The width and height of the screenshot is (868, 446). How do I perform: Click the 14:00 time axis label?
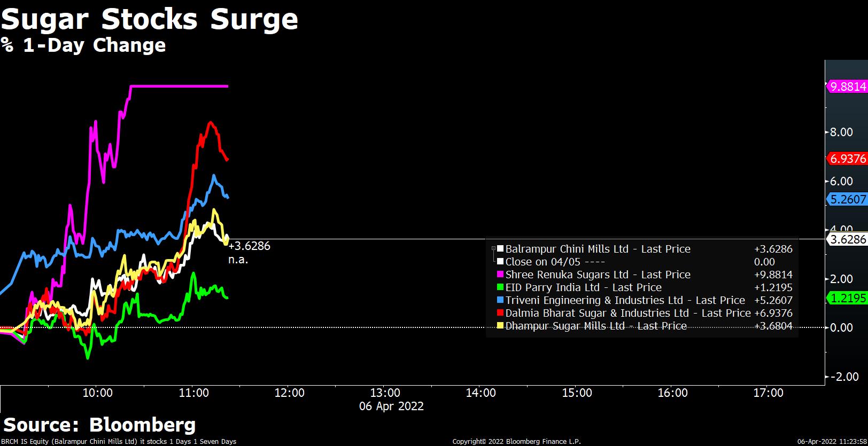(480, 393)
